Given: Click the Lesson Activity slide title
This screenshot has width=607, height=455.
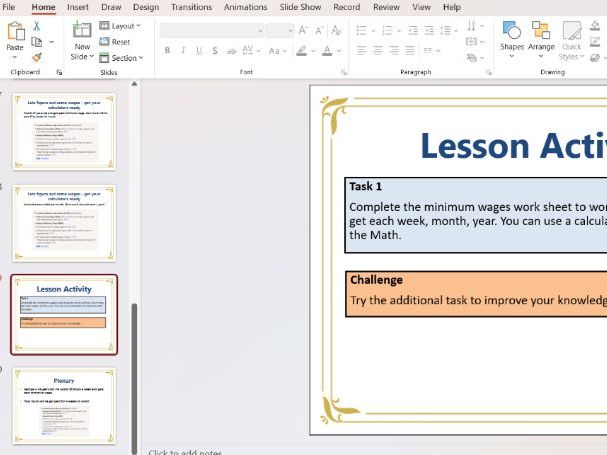Looking at the screenshot, I should (x=513, y=146).
